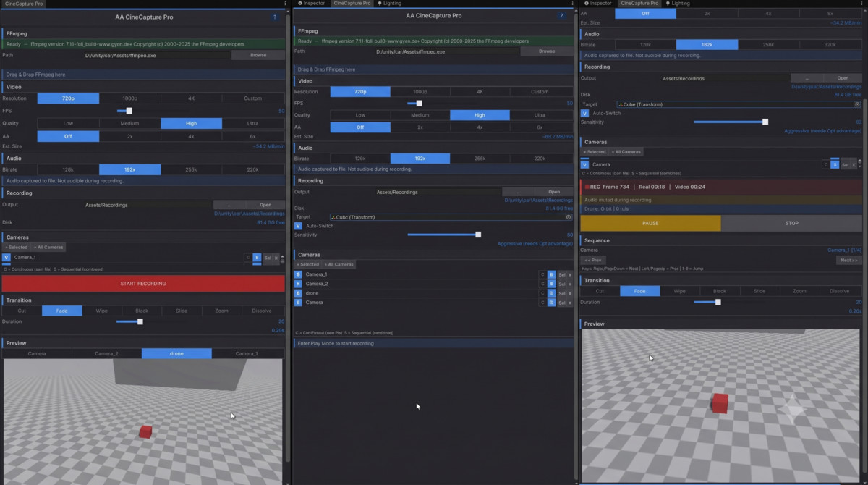Show Camera_2 in left panel preview tabs
The height and width of the screenshot is (485, 868).
[x=107, y=353]
